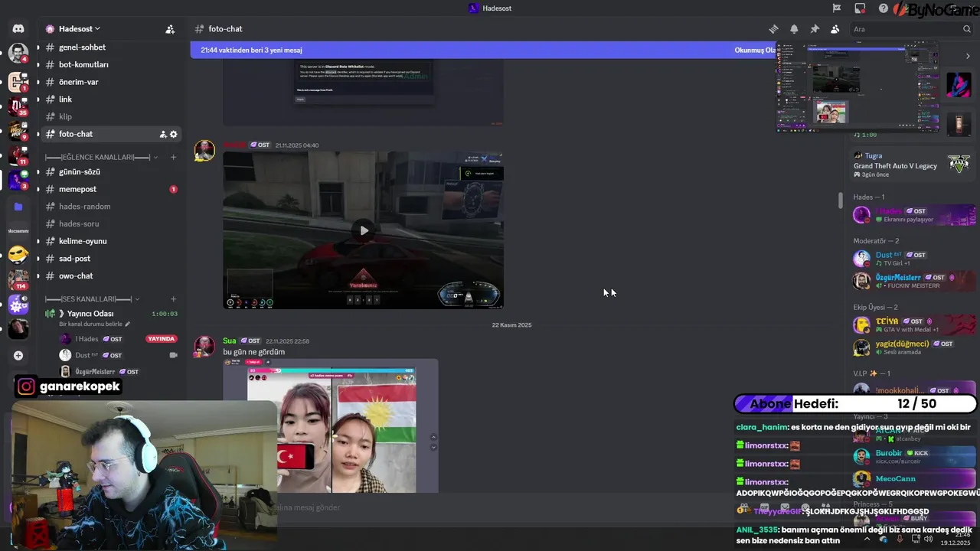The image size is (980, 551).
Task: Click camera icon next to Dust
Action: point(173,355)
